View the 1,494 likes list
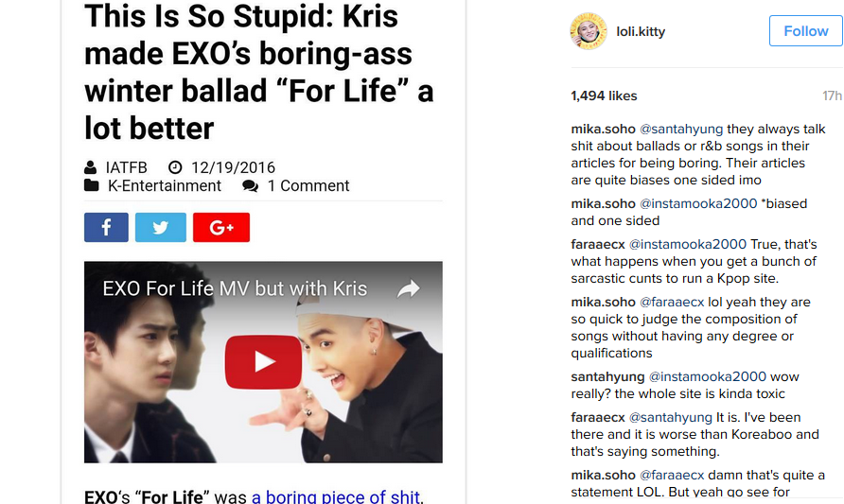The image size is (844, 504). click(604, 96)
